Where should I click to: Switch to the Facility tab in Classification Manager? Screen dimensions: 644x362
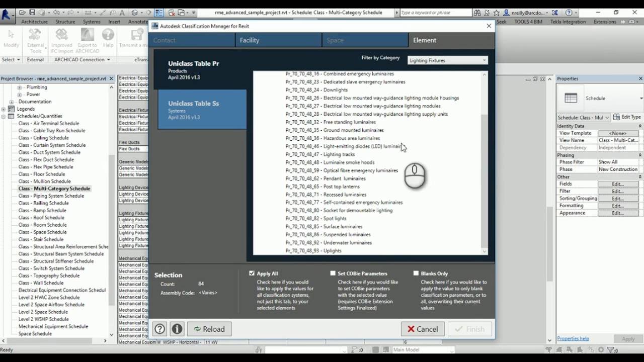(x=278, y=40)
